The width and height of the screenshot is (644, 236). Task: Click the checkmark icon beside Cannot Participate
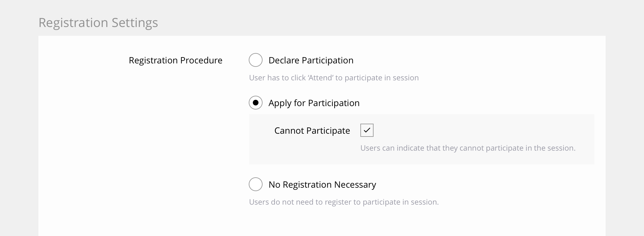367,130
